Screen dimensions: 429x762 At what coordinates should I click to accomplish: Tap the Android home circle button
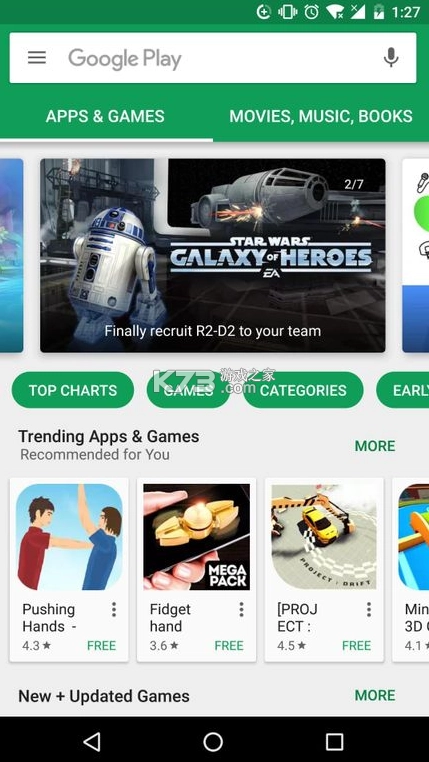(x=213, y=742)
